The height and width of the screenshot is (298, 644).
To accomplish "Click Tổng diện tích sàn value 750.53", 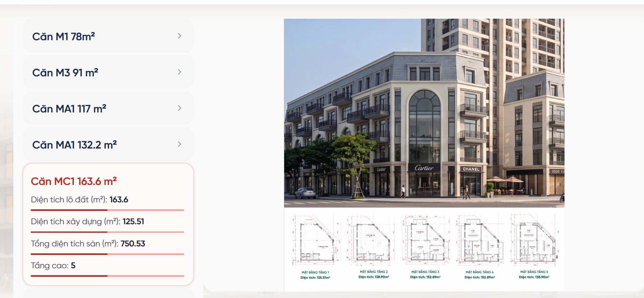I will [133, 244].
